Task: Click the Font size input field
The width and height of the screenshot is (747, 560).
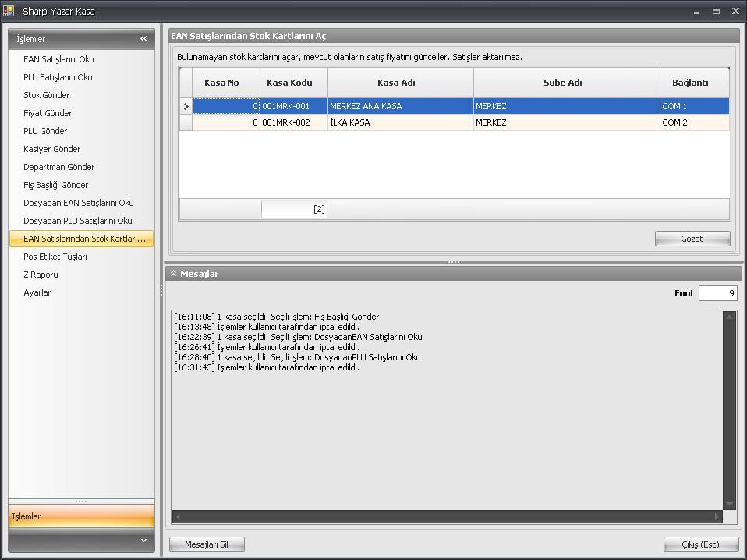Action: [718, 293]
